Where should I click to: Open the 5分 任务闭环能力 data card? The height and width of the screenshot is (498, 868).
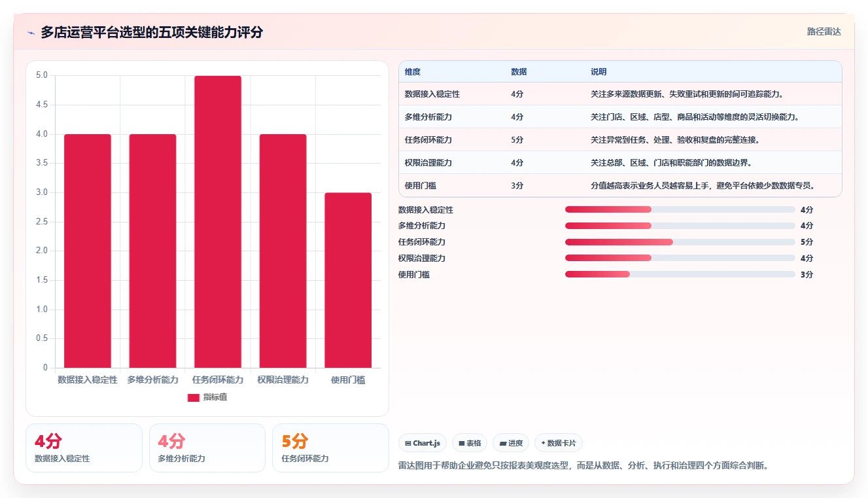pos(330,448)
